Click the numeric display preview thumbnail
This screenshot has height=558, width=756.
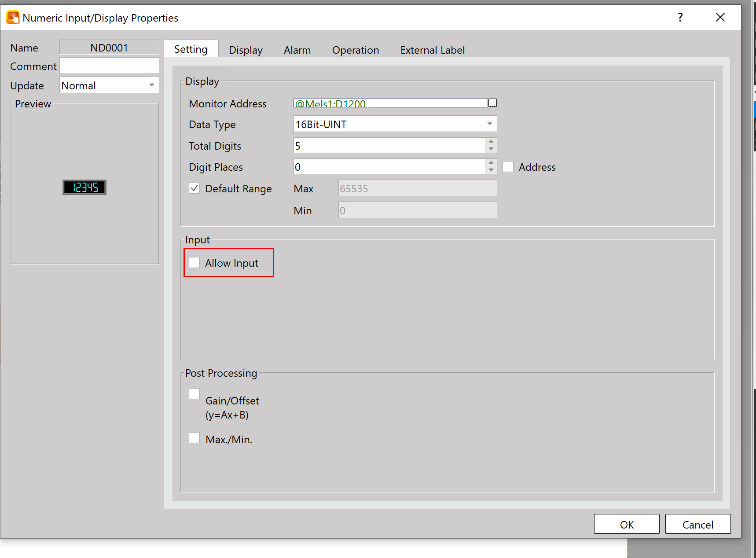(x=84, y=187)
